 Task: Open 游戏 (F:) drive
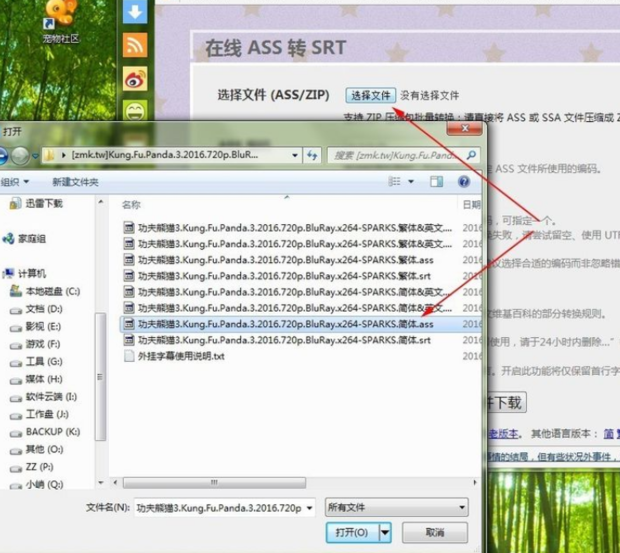(36, 344)
